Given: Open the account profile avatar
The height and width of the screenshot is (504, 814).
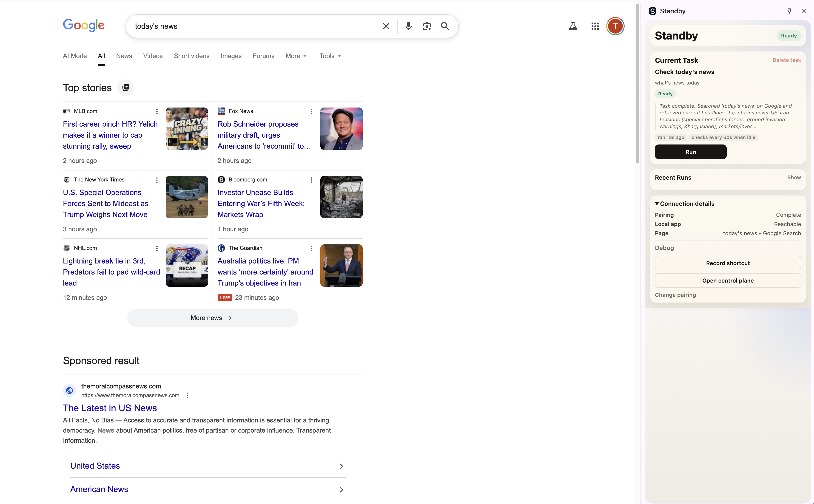Looking at the screenshot, I should (615, 26).
